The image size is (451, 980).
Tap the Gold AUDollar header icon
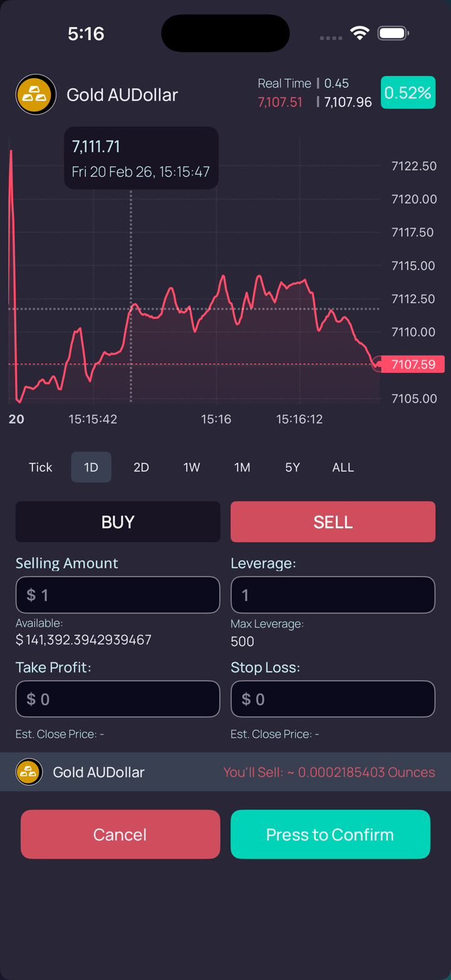(x=36, y=95)
